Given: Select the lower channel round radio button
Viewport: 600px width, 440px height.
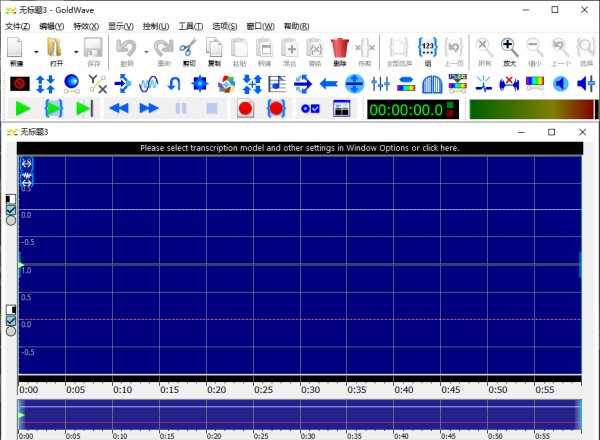Looking at the screenshot, I should coord(11,331).
